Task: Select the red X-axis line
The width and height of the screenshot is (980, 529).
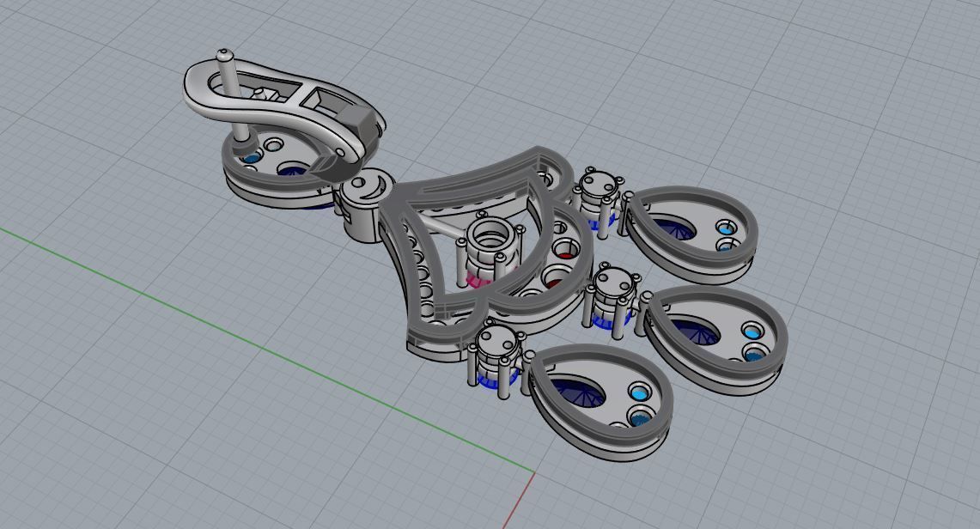Action: pos(519,501)
